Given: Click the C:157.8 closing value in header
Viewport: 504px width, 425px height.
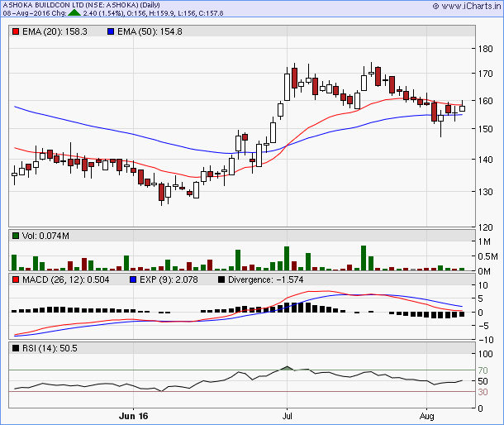Looking at the screenshot, I should click(211, 13).
